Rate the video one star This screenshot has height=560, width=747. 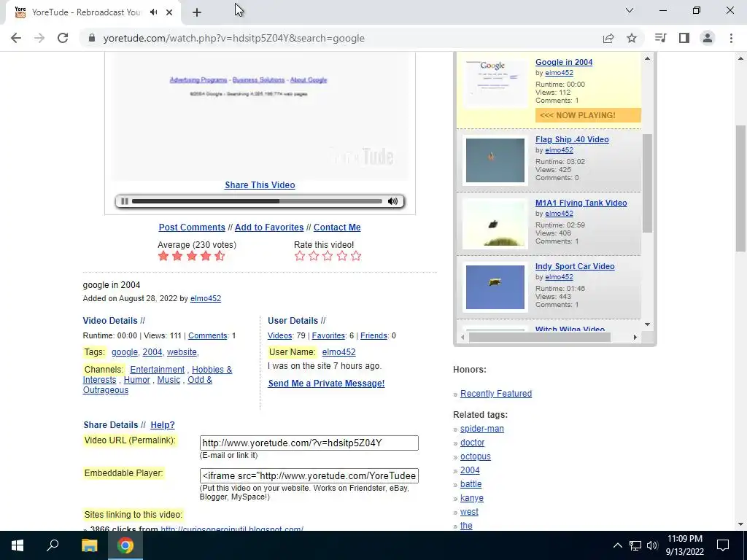click(x=300, y=256)
